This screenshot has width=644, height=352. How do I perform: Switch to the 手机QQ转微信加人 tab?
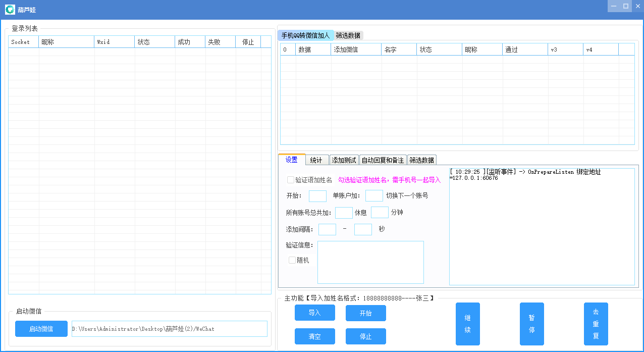tap(305, 35)
